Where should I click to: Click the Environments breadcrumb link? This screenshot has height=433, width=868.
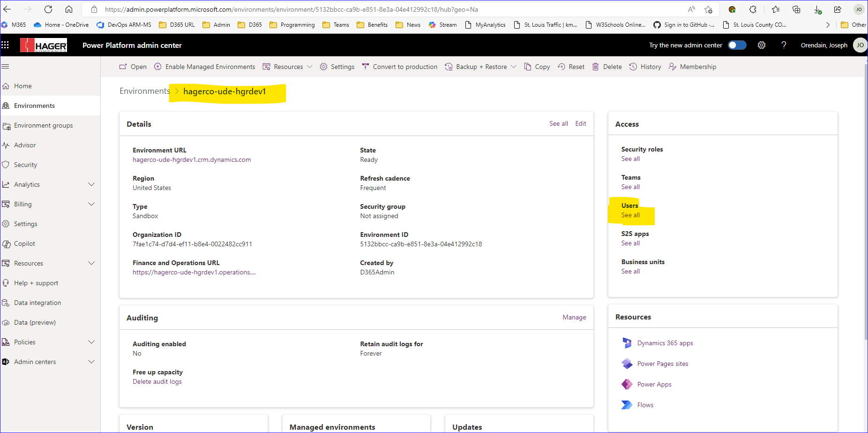pos(144,91)
